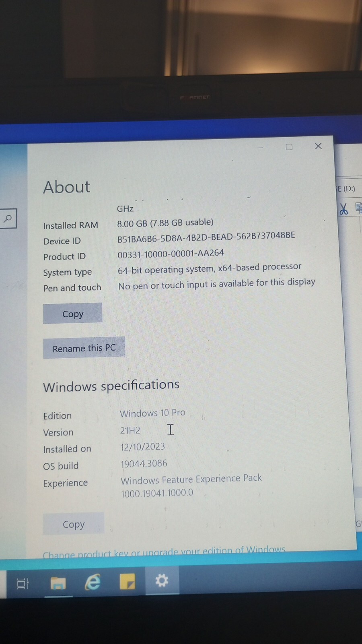Image resolution: width=362 pixels, height=644 pixels.
Task: Click OS build value 19044.3086
Action: pyautogui.click(x=144, y=464)
